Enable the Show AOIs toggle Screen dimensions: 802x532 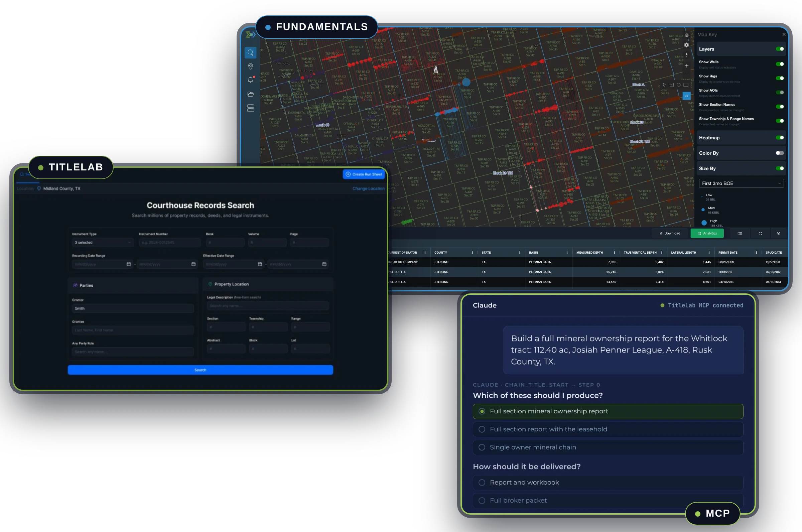[780, 92]
